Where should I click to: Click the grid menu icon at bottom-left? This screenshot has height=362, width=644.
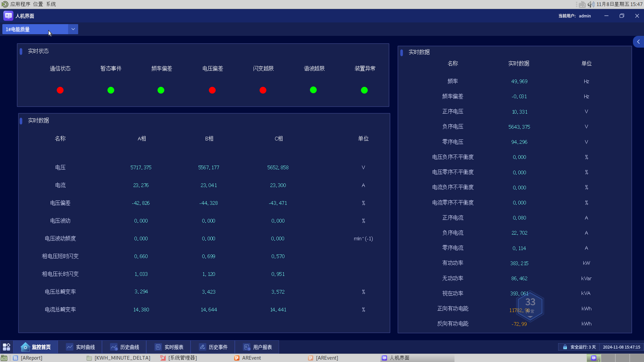coord(6,347)
